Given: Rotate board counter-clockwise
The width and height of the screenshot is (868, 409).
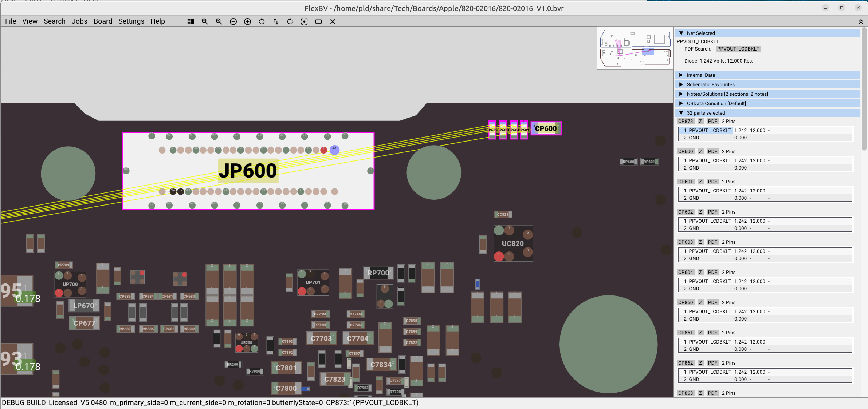Looking at the screenshot, I should (262, 22).
